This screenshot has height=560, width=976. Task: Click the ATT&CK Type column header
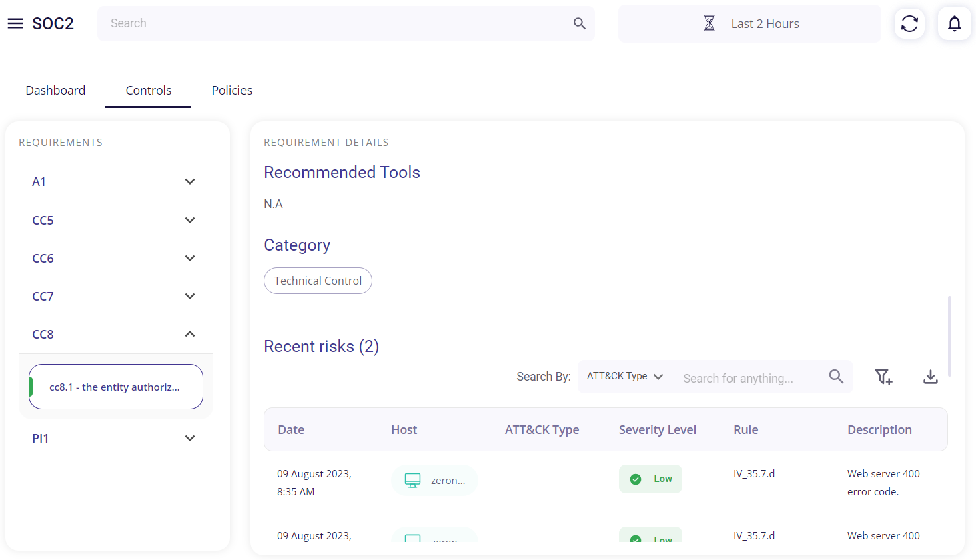(542, 430)
